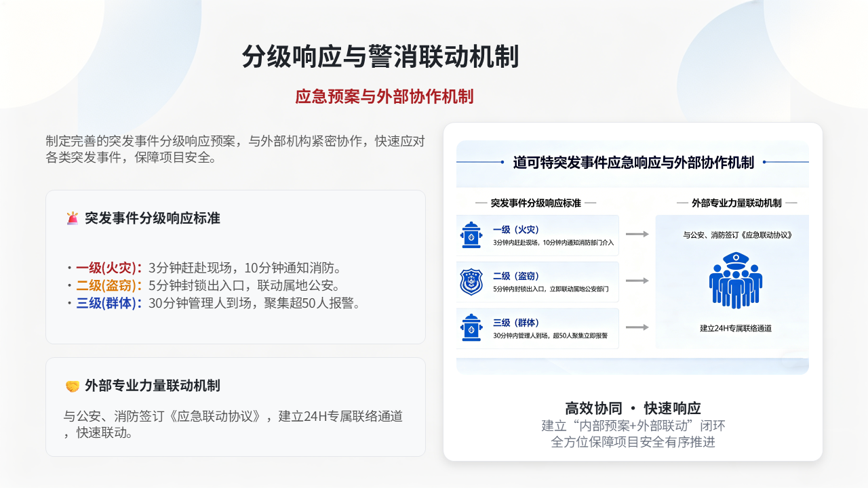Click the bullet text 5分钟封锁出入口，联动属地公安。
Viewport: 868px width, 488px height.
pyautogui.click(x=245, y=285)
